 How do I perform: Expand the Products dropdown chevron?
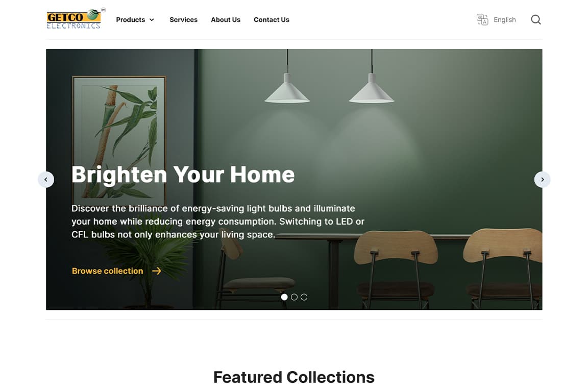pos(152,20)
